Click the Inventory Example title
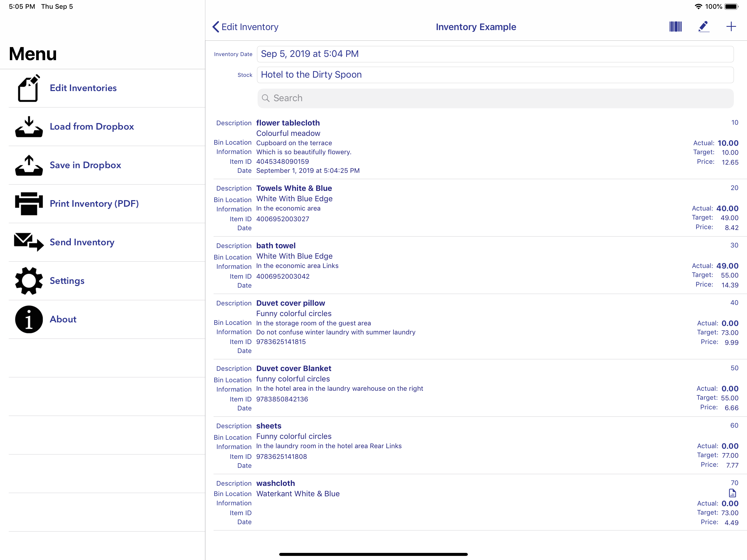 click(476, 27)
